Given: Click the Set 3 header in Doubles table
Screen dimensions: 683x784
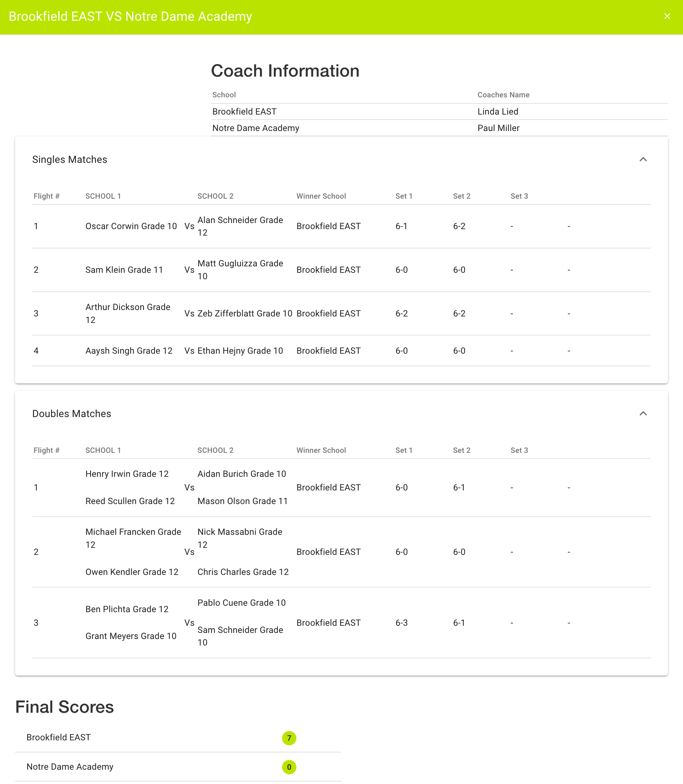Looking at the screenshot, I should coord(519,450).
